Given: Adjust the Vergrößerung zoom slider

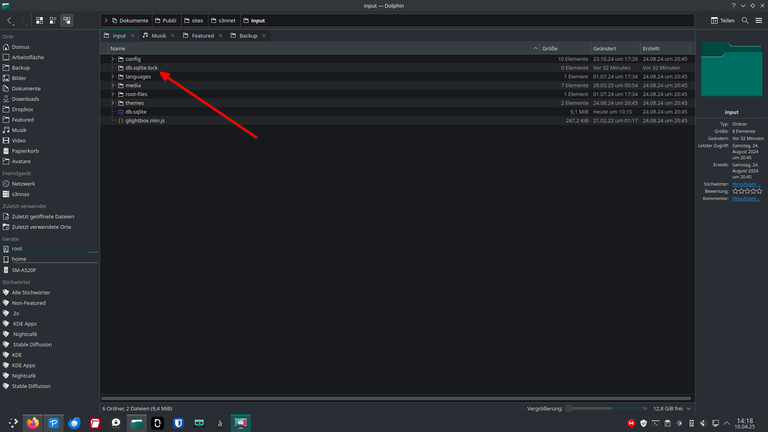Looking at the screenshot, I should pyautogui.click(x=589, y=408).
